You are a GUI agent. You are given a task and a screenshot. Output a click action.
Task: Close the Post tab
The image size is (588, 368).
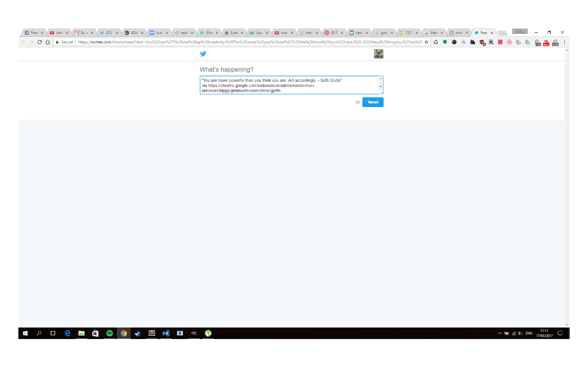(x=492, y=33)
